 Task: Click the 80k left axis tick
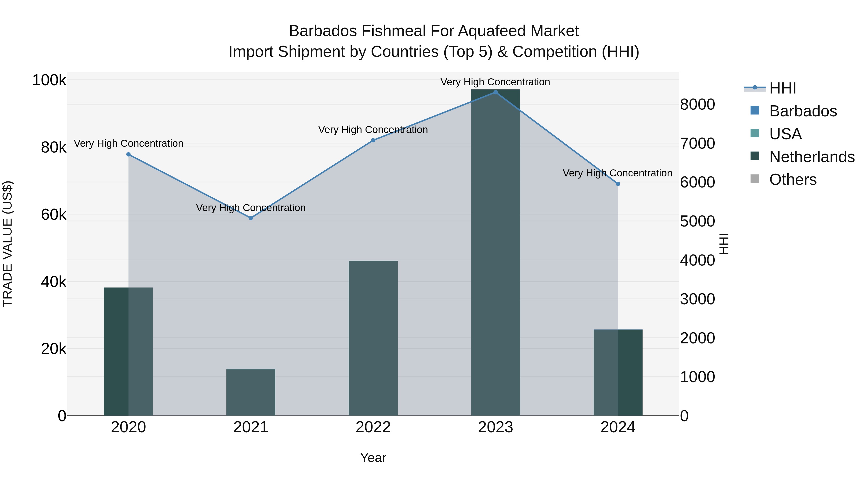coord(54,147)
